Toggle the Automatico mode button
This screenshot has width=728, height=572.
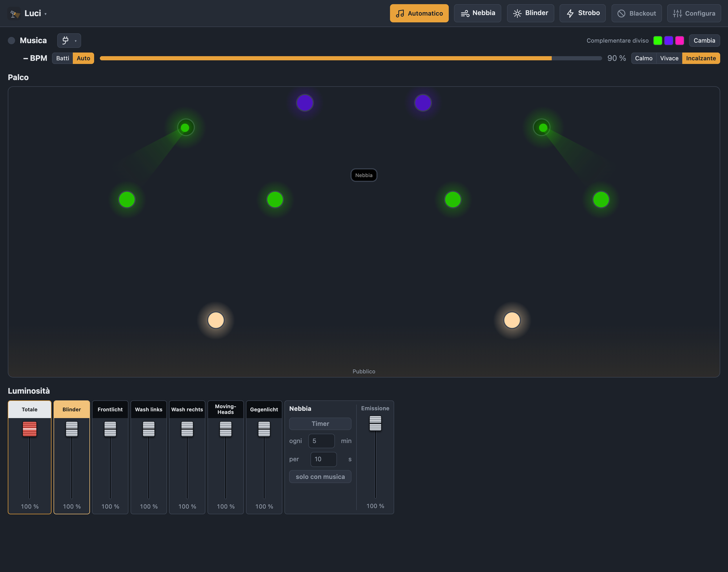(x=419, y=13)
